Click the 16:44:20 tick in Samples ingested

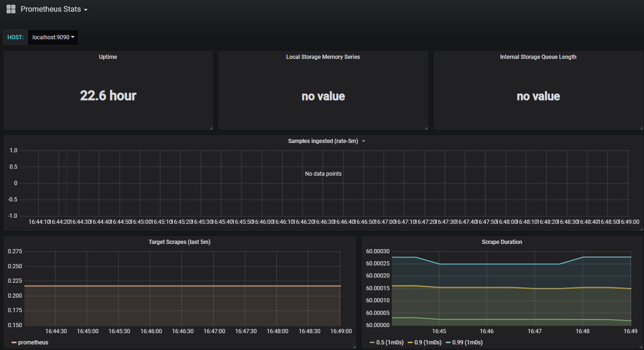pos(60,222)
